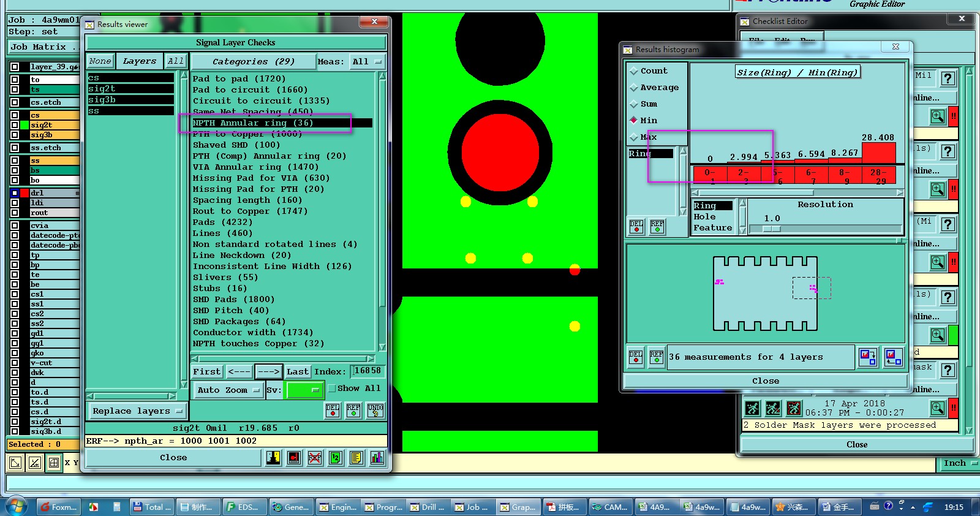This screenshot has width=980, height=516.
Task: Click the first blue-square view icon in Results histogram
Action: [868, 357]
